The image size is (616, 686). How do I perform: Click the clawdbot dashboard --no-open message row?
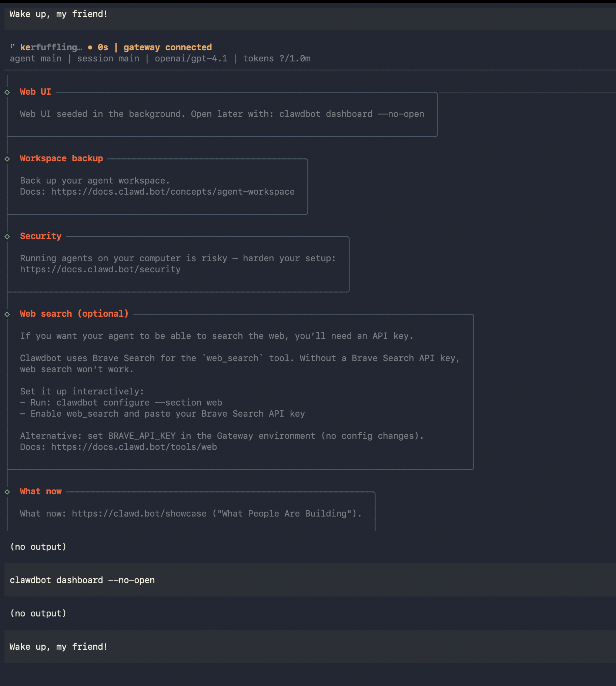(82, 580)
